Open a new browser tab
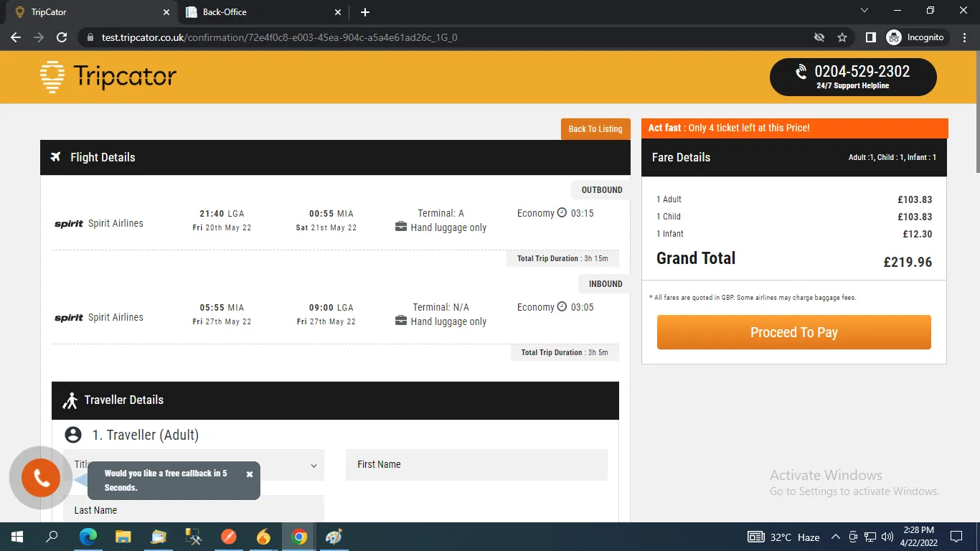This screenshot has height=551, width=980. (x=365, y=12)
